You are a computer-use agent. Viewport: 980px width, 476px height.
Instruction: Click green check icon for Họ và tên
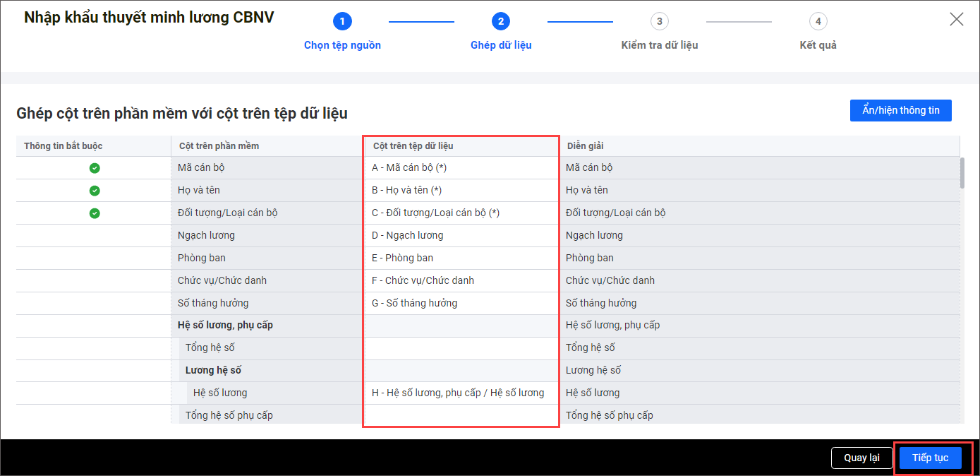(95, 191)
